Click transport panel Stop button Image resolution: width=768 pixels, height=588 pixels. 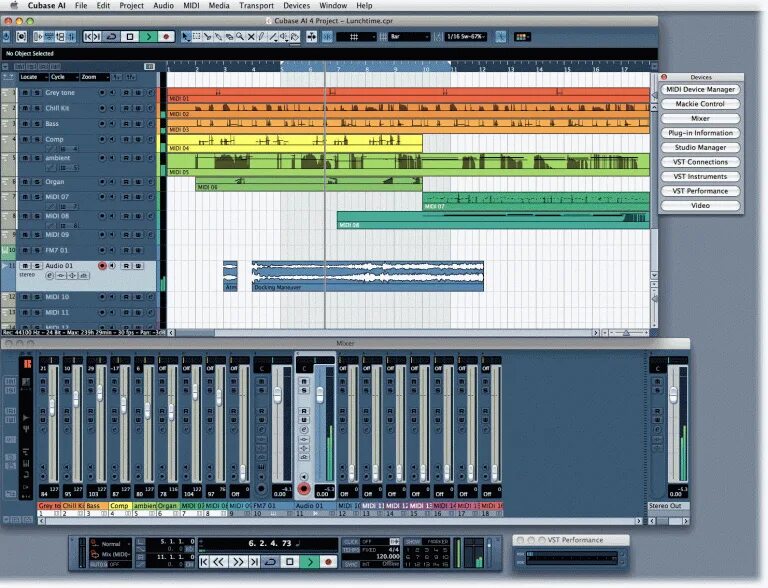[290, 562]
